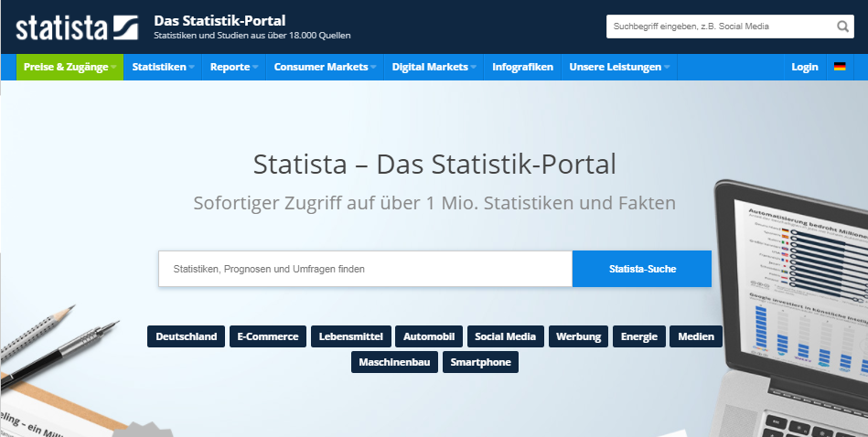This screenshot has width=868, height=437.
Task: Click subtitle Sofortiger Zugriff auf über 1 Mio.
Action: point(434,203)
